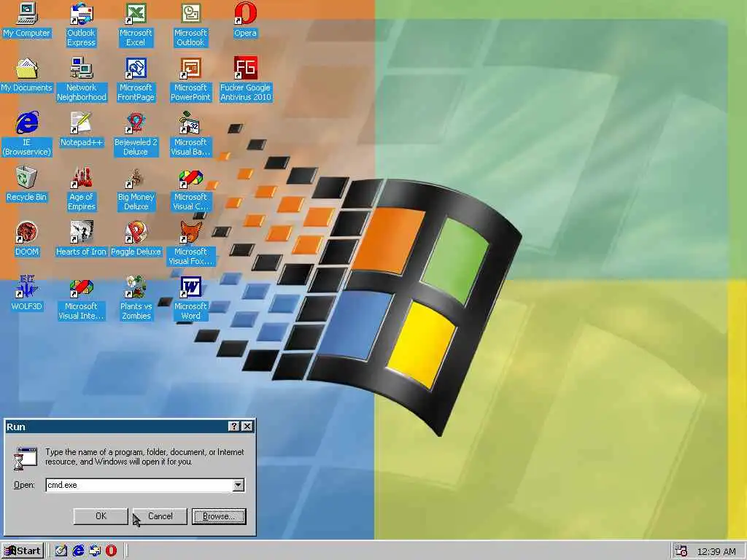Click the Run dialog help question-mark button
Image resolution: width=747 pixels, height=560 pixels.
(x=234, y=426)
